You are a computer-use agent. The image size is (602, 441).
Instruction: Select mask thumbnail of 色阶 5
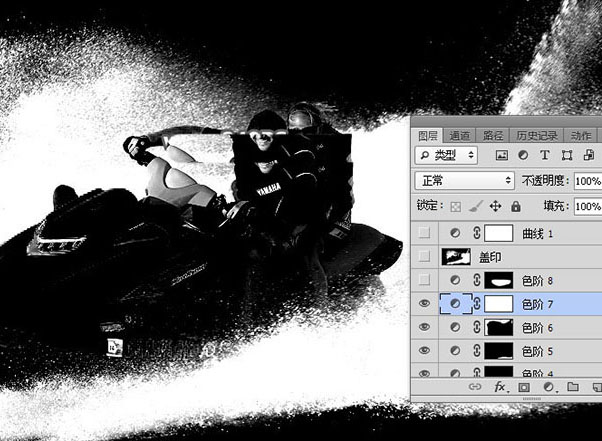(499, 351)
